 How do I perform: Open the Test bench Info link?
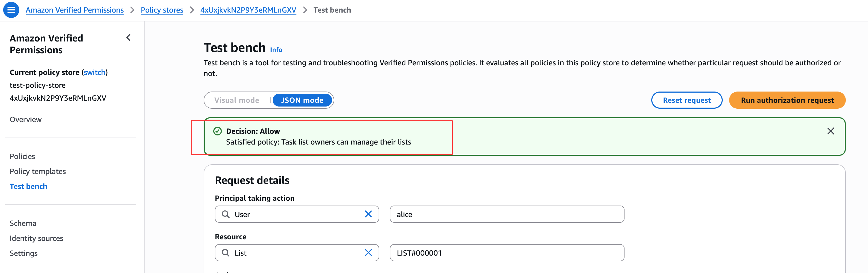click(x=276, y=50)
